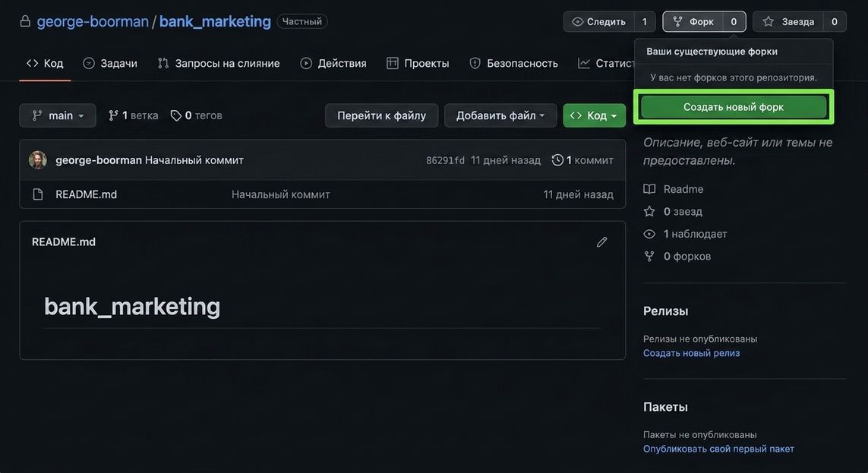Click the bank_marketing README heading

click(x=131, y=307)
